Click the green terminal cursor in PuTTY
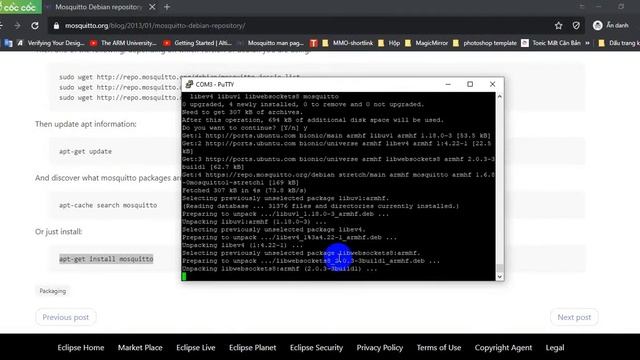This screenshot has width=640, height=360. click(x=184, y=276)
